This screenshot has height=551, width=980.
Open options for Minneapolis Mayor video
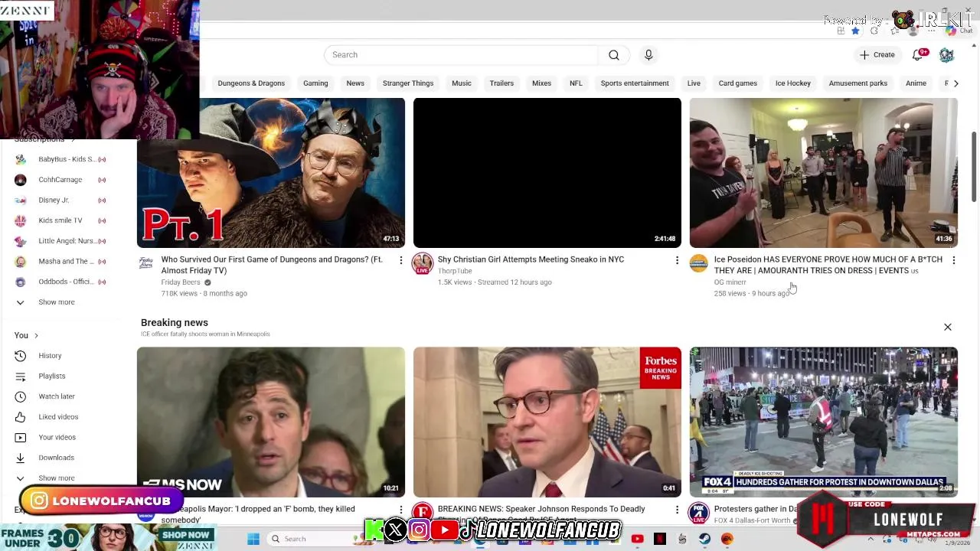400,510
